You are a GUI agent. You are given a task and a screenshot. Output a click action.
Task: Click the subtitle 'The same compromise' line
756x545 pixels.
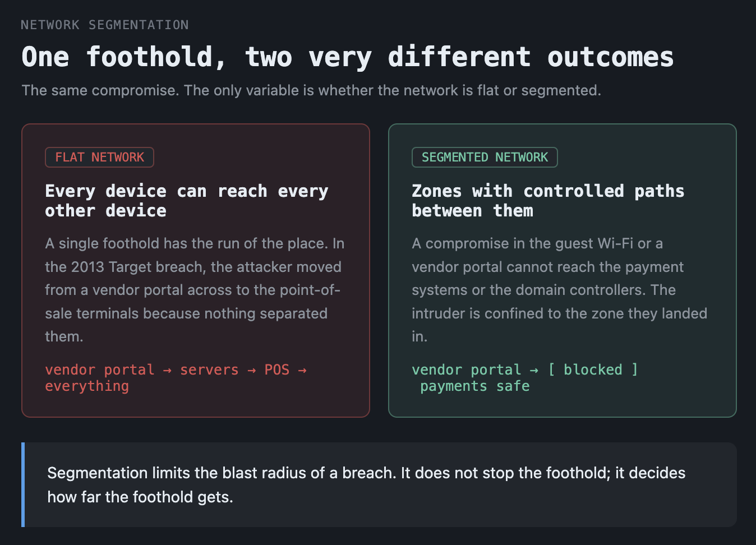(x=311, y=90)
